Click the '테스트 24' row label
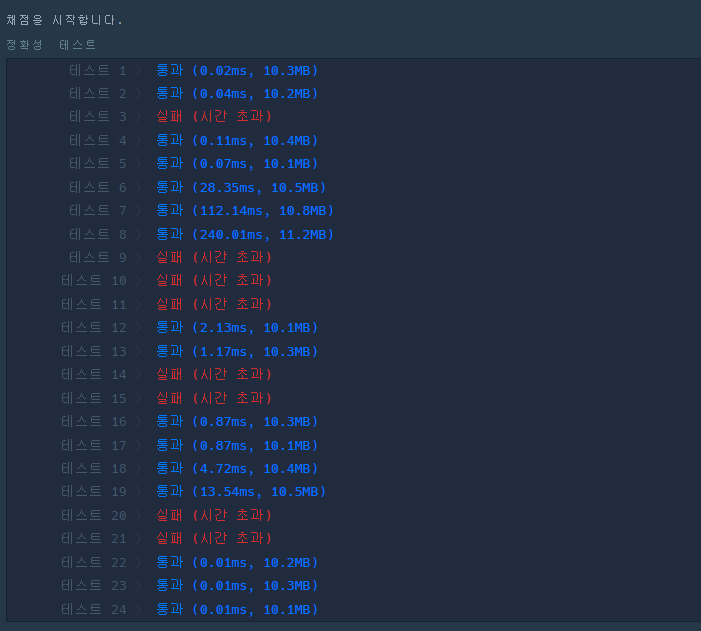Screen dimensions: 701x631 click(x=94, y=610)
